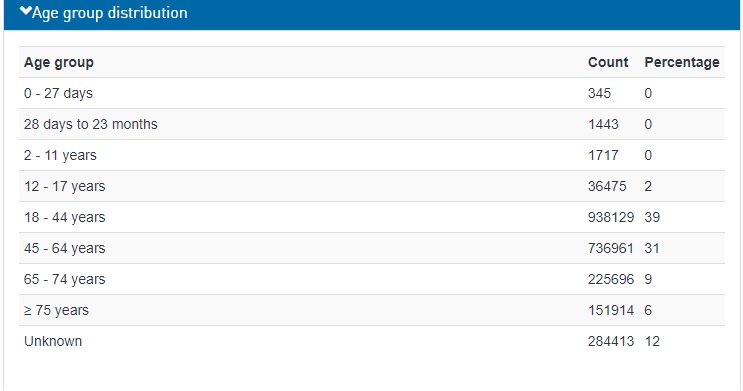Select the ≥ 75 years row
The image size is (743, 391).
point(372,310)
